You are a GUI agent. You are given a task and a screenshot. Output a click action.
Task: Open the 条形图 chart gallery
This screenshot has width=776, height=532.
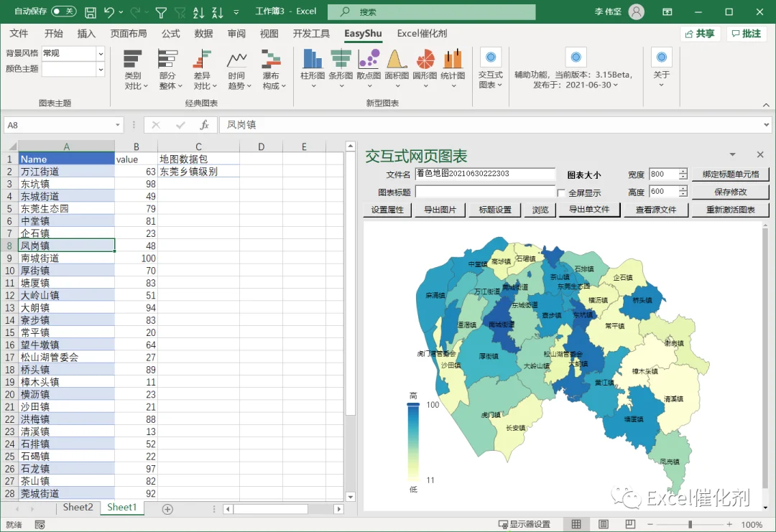[x=341, y=69]
